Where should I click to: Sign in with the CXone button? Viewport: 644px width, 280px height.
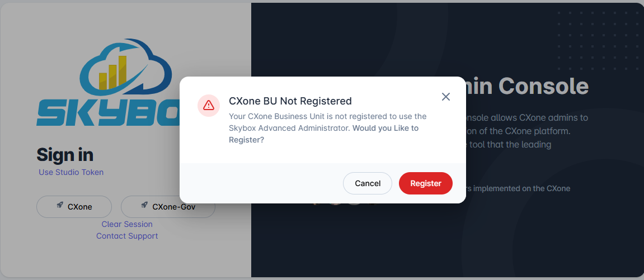click(x=74, y=207)
